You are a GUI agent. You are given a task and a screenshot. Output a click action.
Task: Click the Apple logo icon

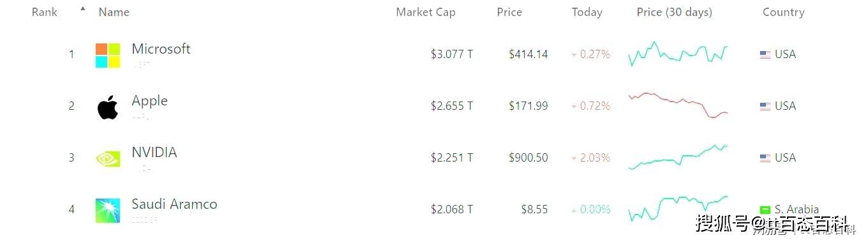point(108,107)
